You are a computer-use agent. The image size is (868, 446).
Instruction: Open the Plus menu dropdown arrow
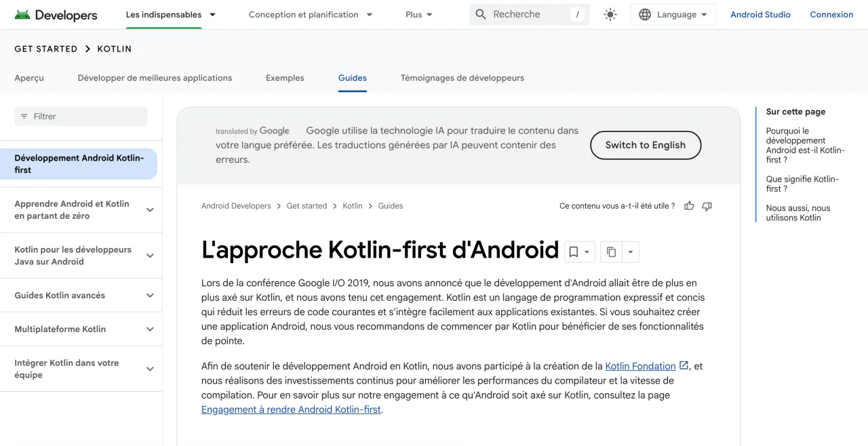click(429, 14)
